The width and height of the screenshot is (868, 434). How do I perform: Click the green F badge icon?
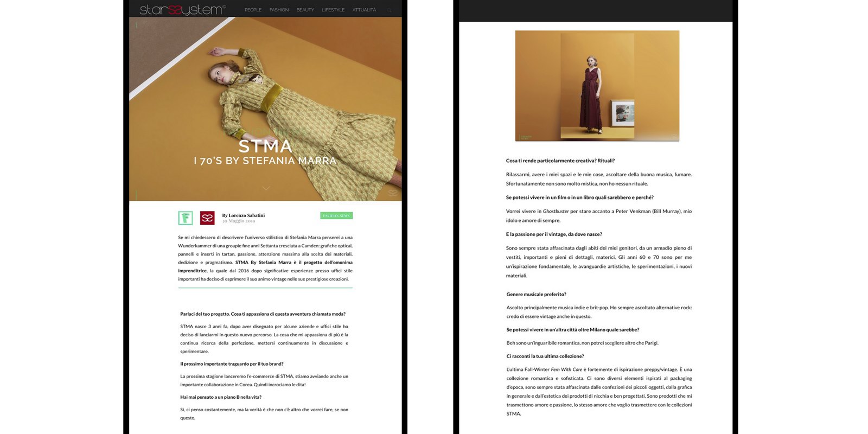click(x=186, y=218)
